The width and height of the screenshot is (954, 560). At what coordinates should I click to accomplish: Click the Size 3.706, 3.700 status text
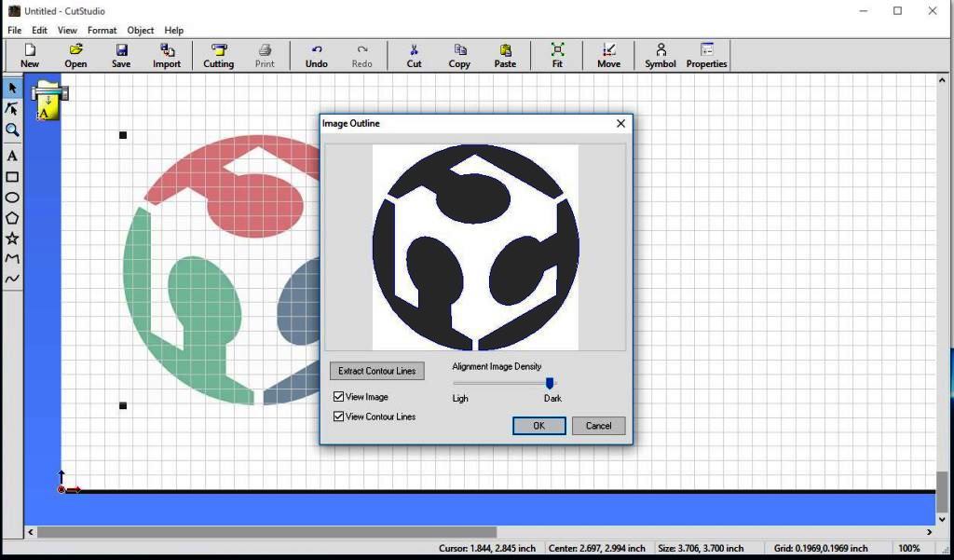701,549
